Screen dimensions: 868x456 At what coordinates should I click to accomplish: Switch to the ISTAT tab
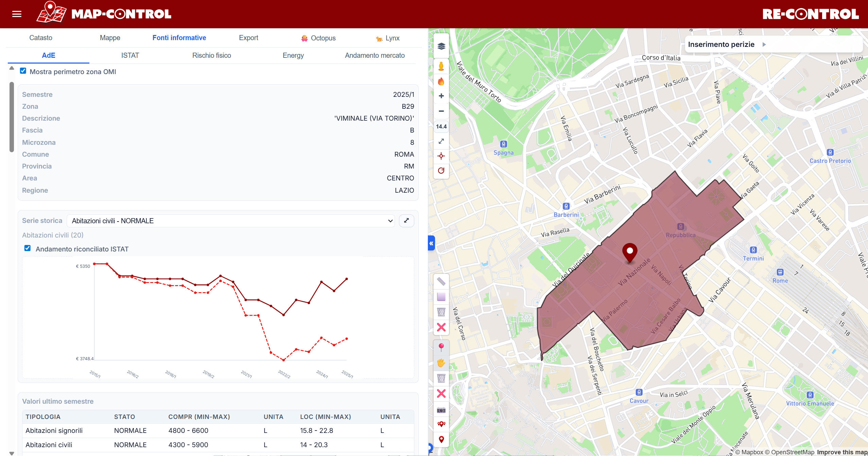(x=130, y=55)
